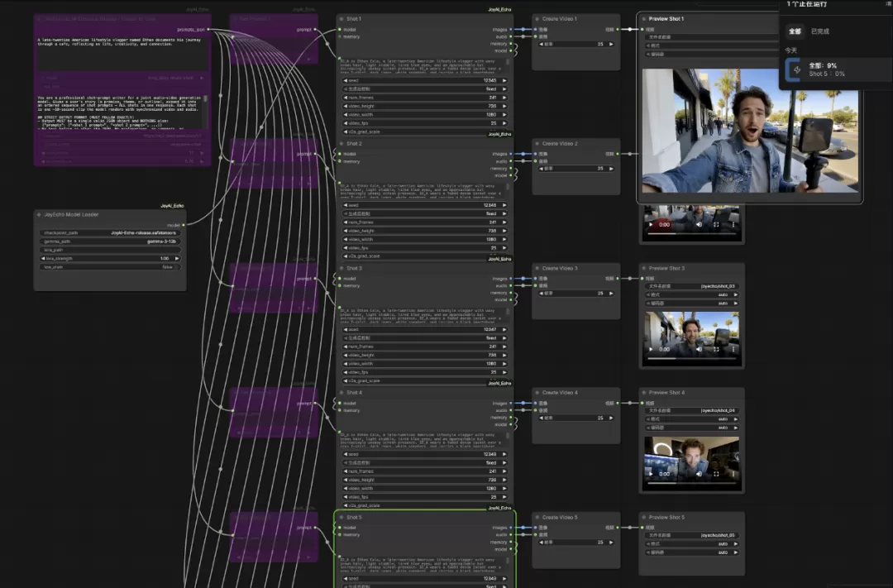Increase num_frames in Shot 1
The width and height of the screenshot is (893, 588).
(x=504, y=98)
